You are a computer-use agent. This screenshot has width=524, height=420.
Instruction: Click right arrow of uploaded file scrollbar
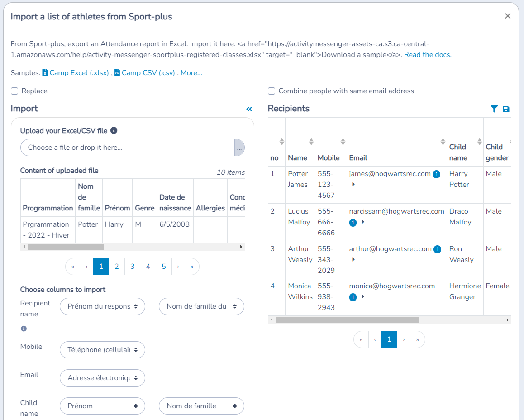(241, 247)
